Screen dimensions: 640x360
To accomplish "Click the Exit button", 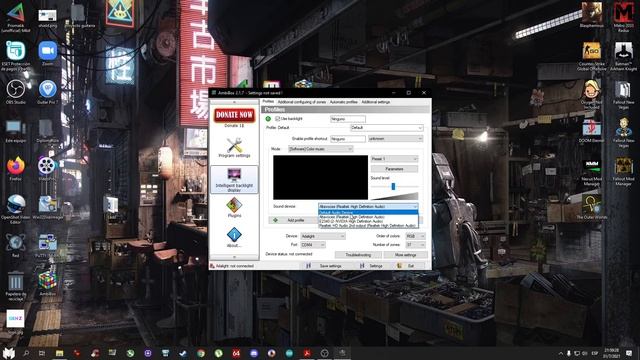I will click(406, 266).
